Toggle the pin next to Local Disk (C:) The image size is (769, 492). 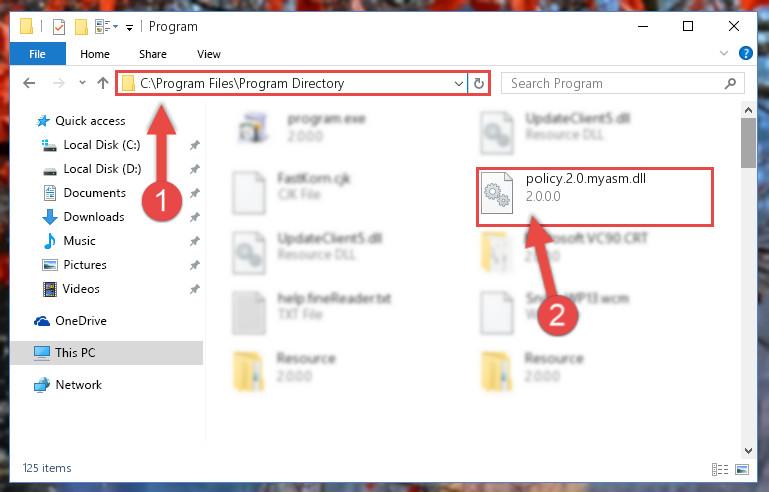(195, 145)
